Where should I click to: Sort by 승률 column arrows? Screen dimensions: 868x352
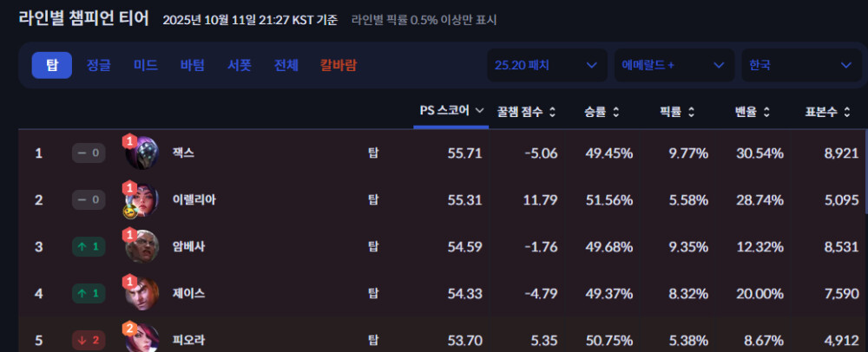[x=615, y=112]
